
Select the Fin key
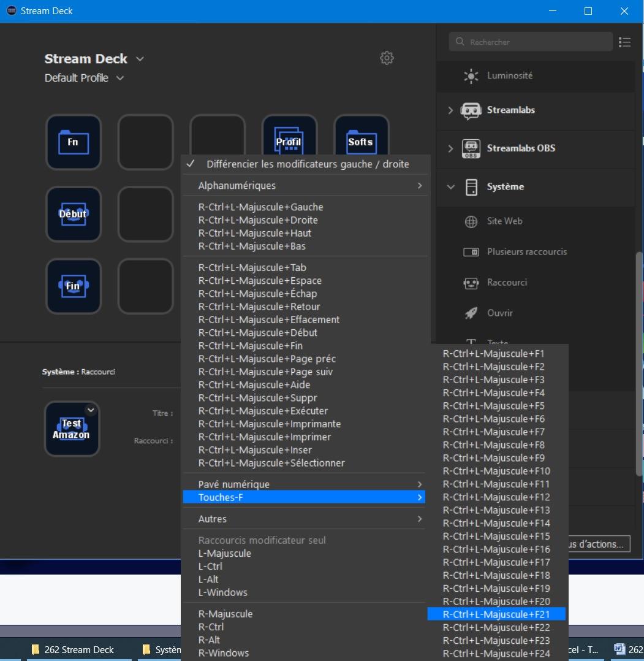74,286
